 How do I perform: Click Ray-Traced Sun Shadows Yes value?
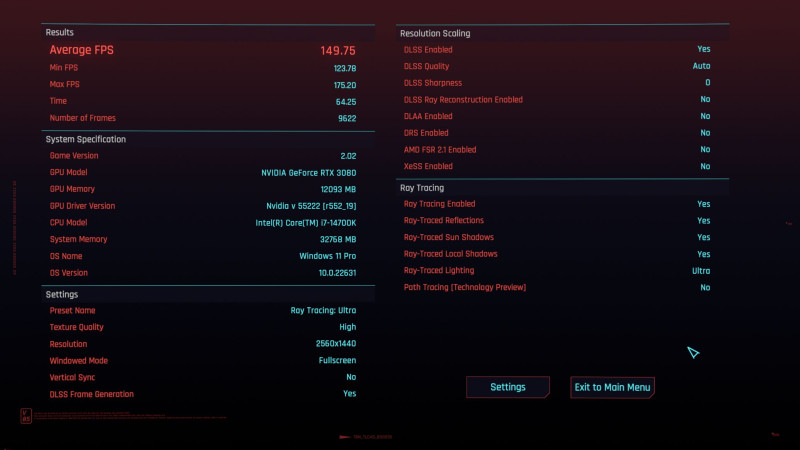coord(704,237)
